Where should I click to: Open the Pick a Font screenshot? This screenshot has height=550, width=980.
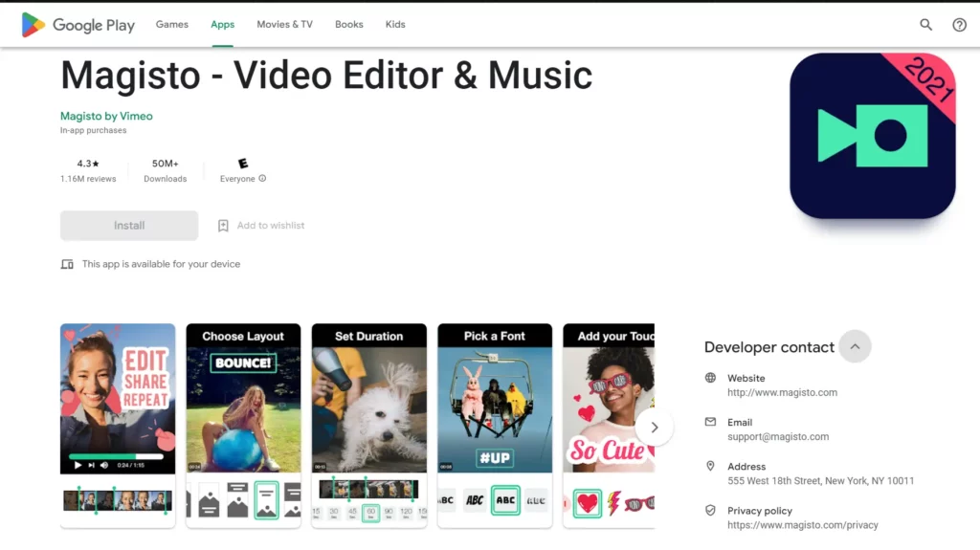tap(495, 426)
